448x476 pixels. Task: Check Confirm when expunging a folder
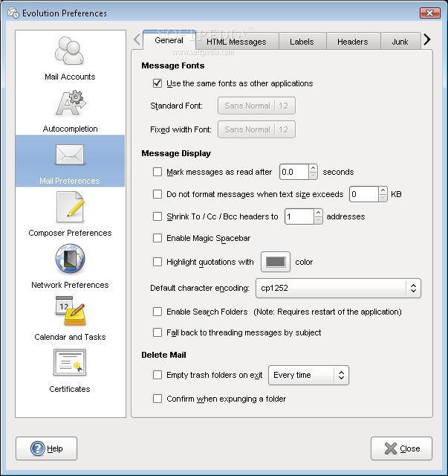point(158,399)
